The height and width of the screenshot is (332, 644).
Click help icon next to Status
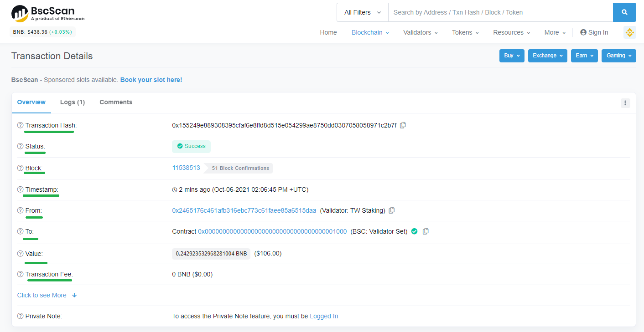(x=20, y=146)
